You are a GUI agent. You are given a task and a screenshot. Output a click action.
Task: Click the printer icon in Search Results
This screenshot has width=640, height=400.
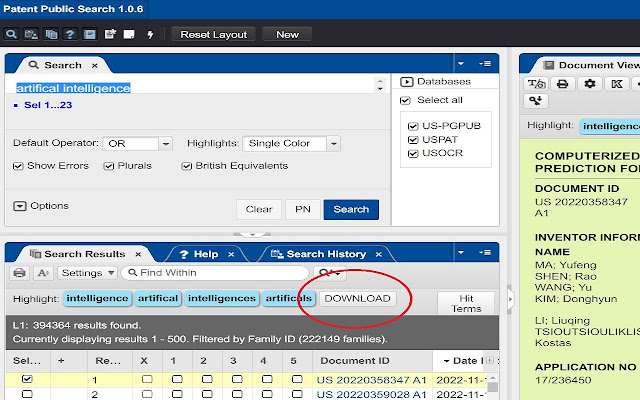point(19,273)
